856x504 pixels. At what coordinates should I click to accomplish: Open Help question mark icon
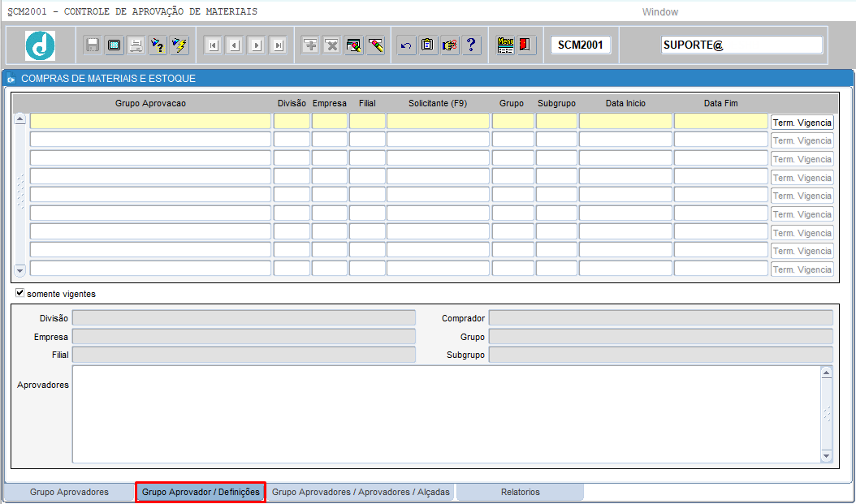click(471, 45)
